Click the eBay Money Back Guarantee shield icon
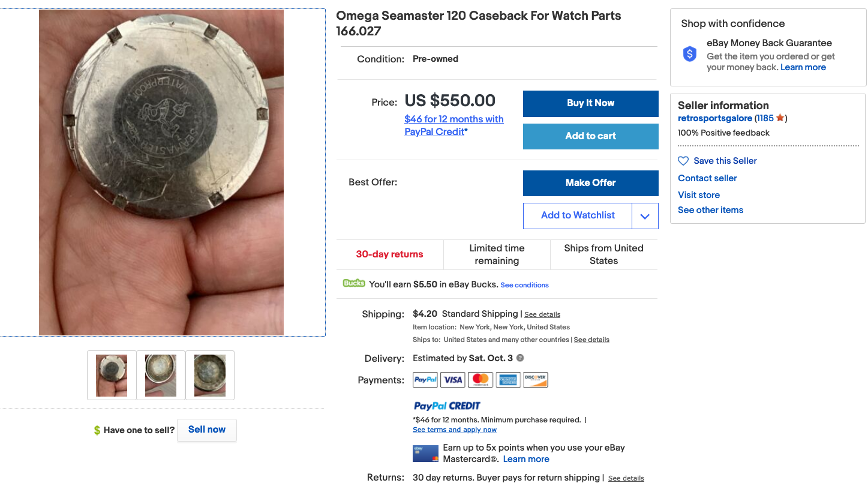868x501 pixels. [690, 54]
